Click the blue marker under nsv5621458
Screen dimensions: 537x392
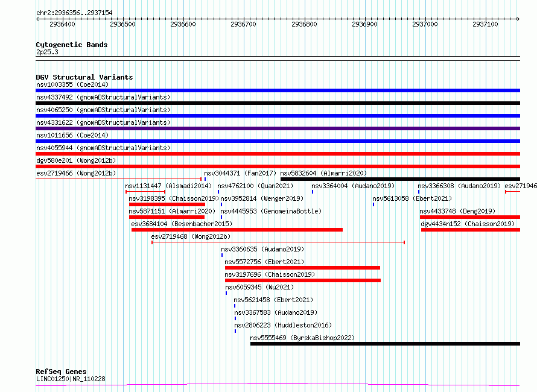235,306
